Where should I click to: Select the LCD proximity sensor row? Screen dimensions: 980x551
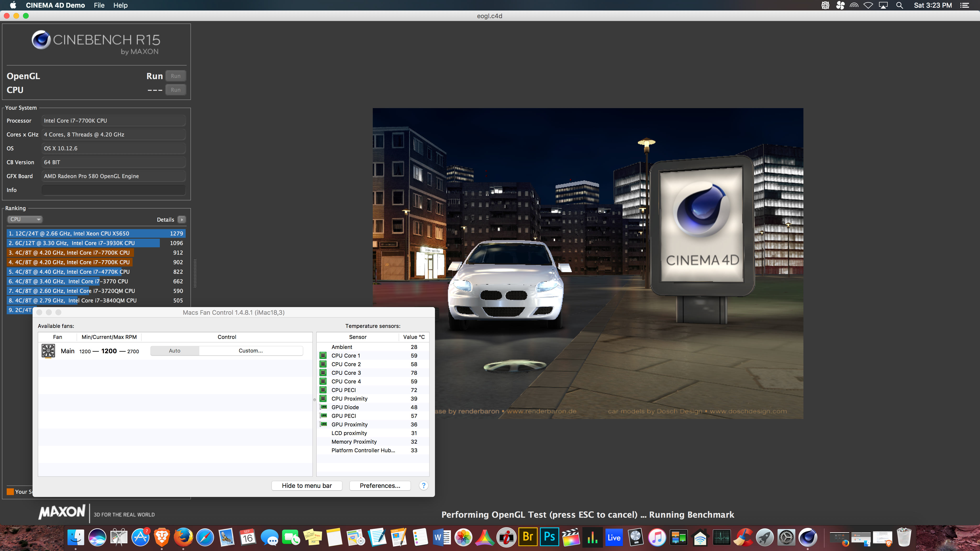373,433
